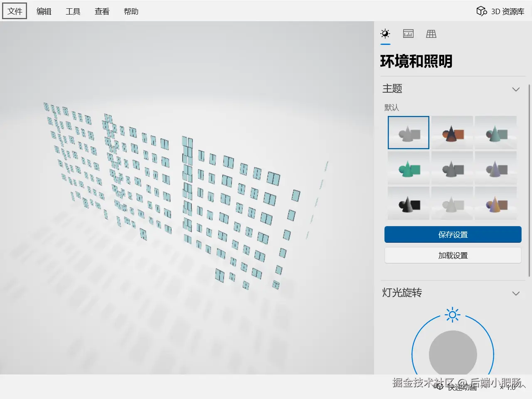Switch to the stats and shading tab icon

click(x=408, y=34)
